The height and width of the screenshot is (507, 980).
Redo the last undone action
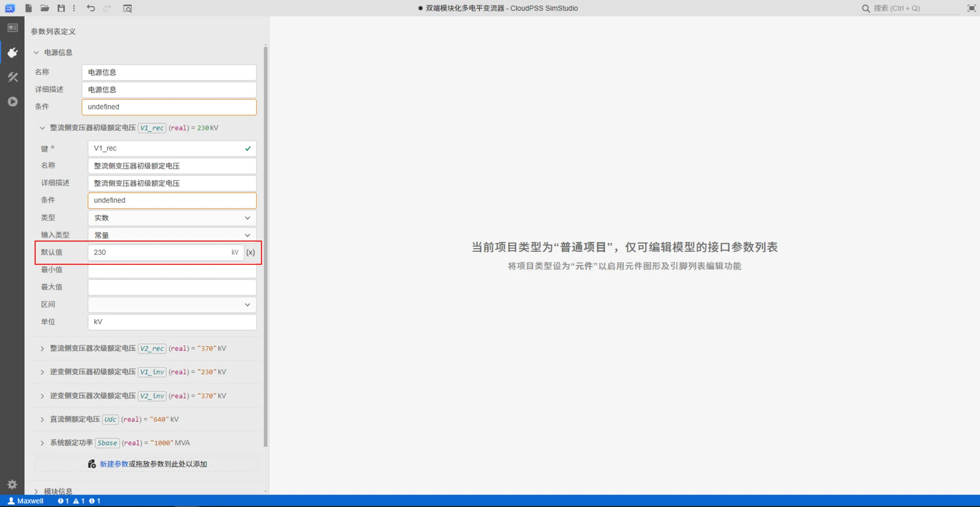coord(107,8)
